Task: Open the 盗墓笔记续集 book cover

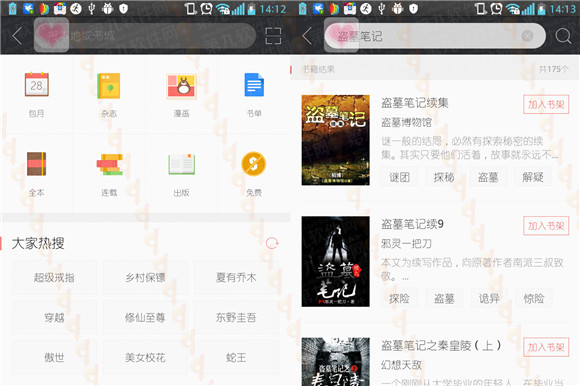Action: 335,140
